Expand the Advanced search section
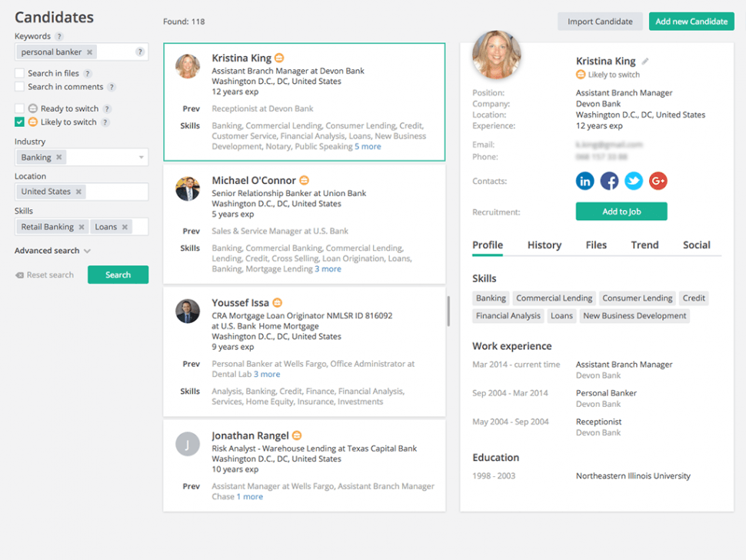This screenshot has height=560, width=746. [52, 250]
